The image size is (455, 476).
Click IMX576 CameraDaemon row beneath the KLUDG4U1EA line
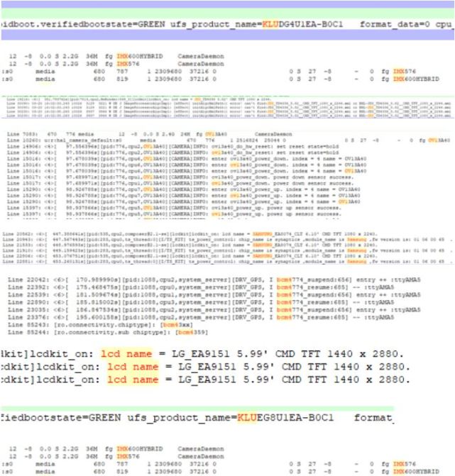click(116, 64)
